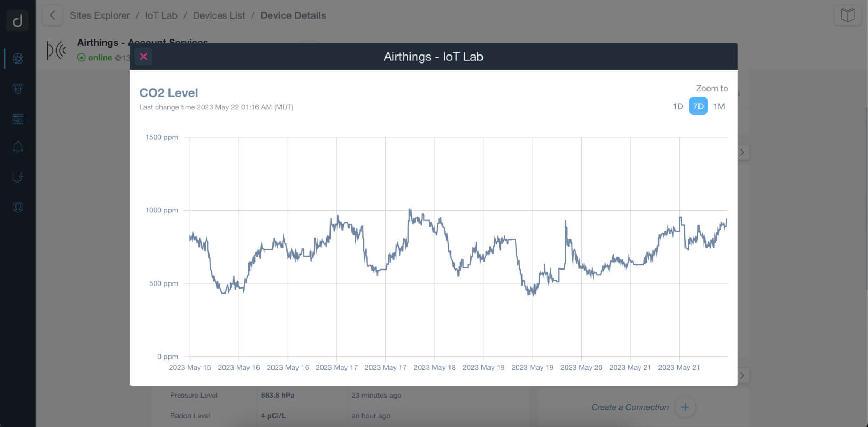Open the bell alerts sidebar icon
The height and width of the screenshot is (427, 868).
[18, 147]
